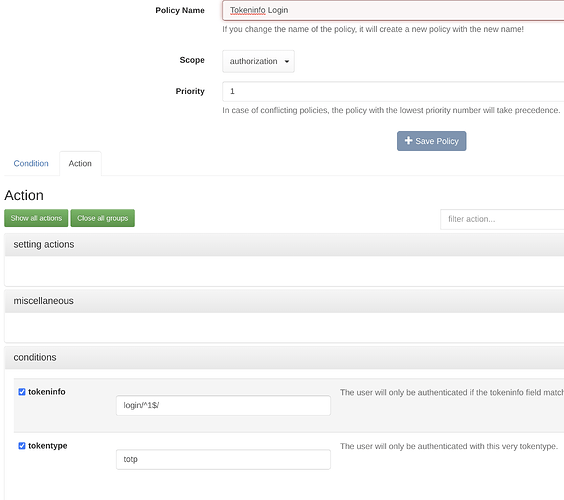Focus the filter action search field

coord(502,219)
